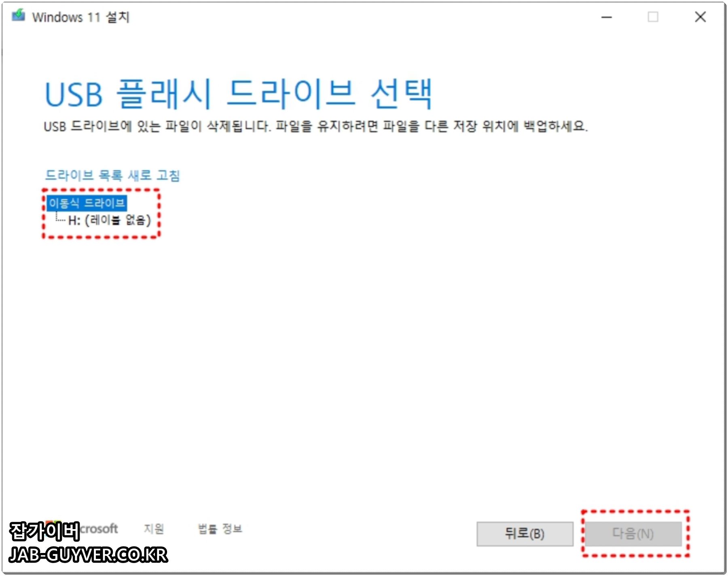Open the 법률 정보 legal link
This screenshot has height=576, width=728.
(x=220, y=529)
